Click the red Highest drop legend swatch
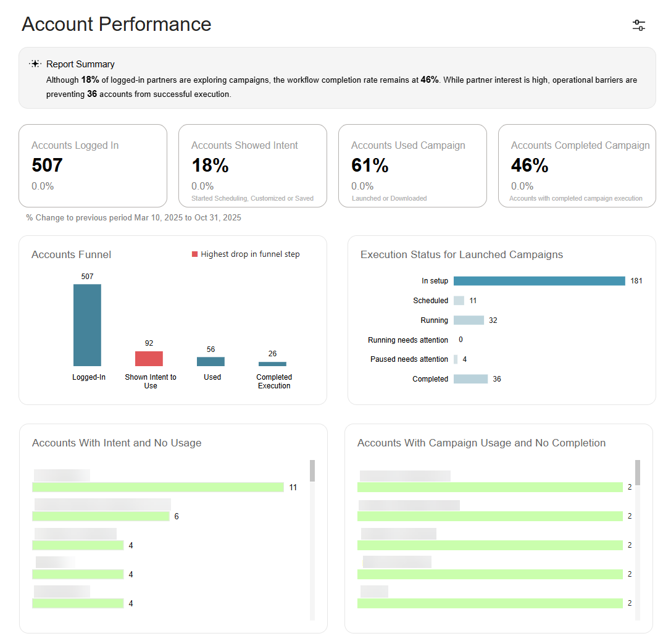The image size is (671, 644). point(194,254)
